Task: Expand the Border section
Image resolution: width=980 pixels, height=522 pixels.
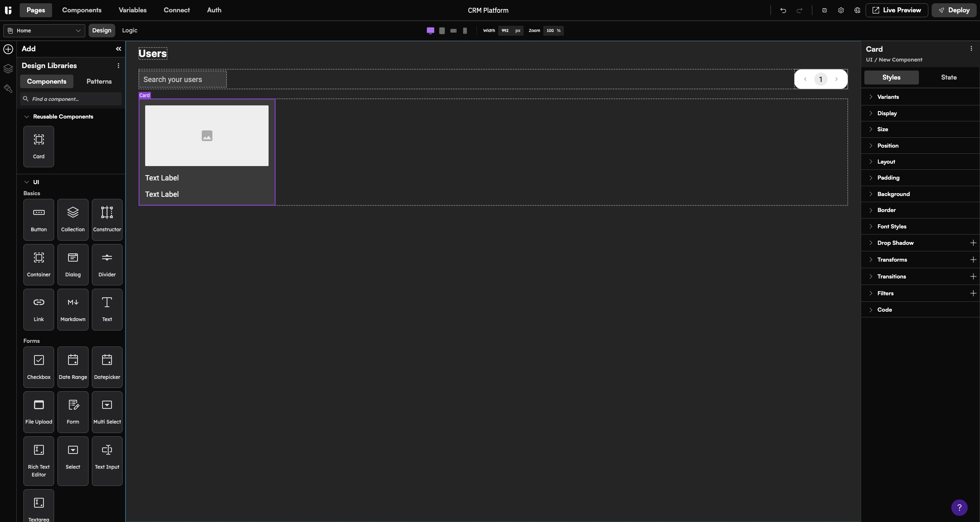Action: [x=920, y=210]
